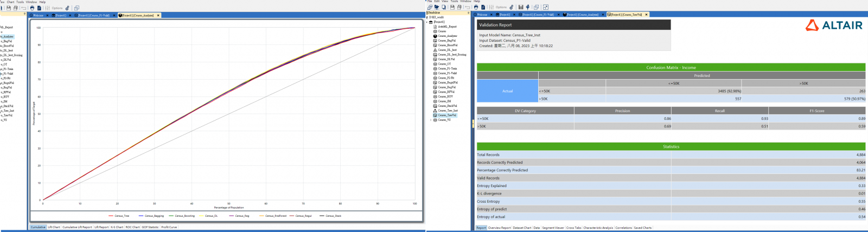Click the save icon in the left window toolbar

pyautogui.click(x=9, y=8)
